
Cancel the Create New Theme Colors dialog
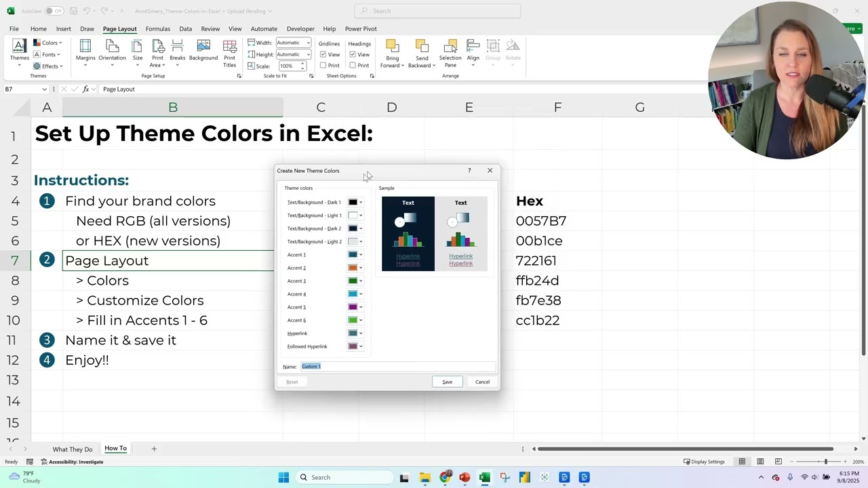click(x=482, y=382)
